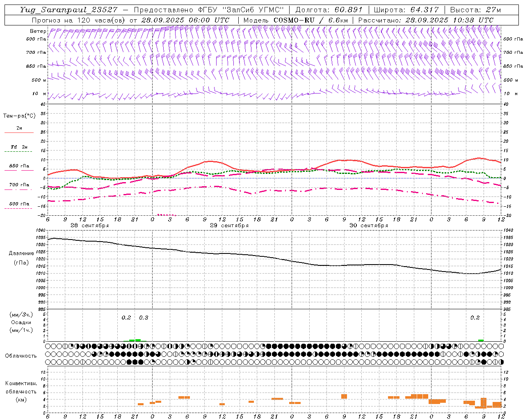525x420 pixels.
Task: Select the 'Модель COSMO-RU / 6.6км' label
Action: (296, 20)
